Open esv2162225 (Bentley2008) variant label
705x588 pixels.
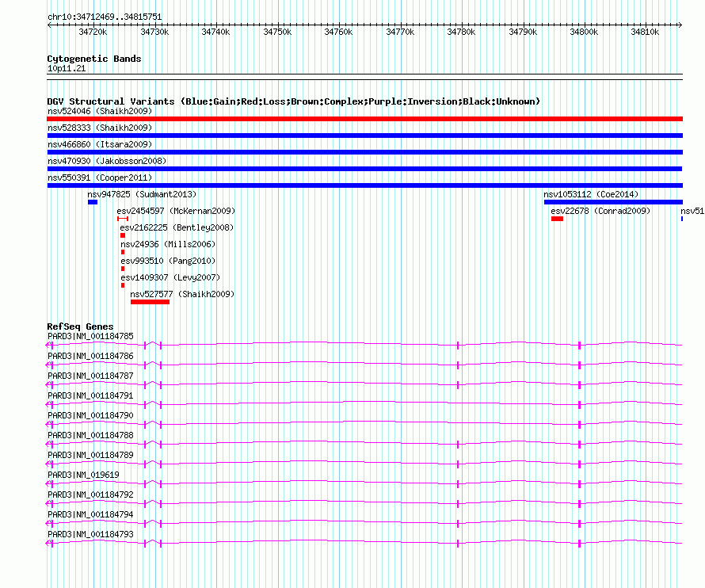click(177, 227)
